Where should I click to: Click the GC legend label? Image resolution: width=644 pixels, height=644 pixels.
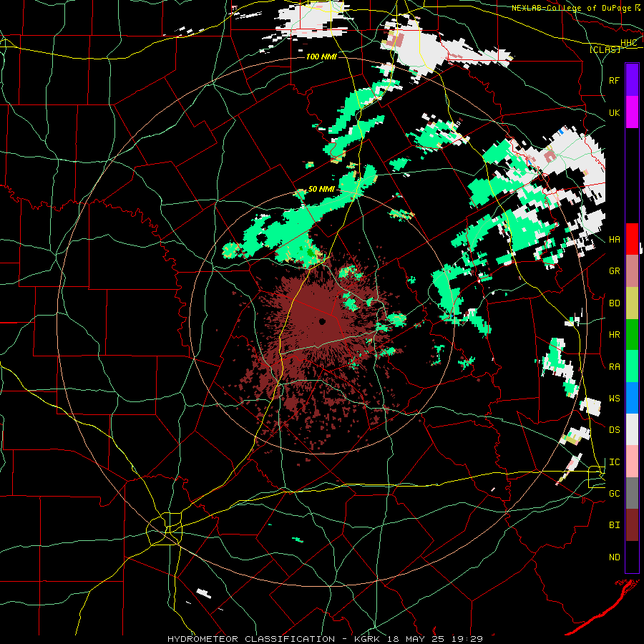click(614, 494)
